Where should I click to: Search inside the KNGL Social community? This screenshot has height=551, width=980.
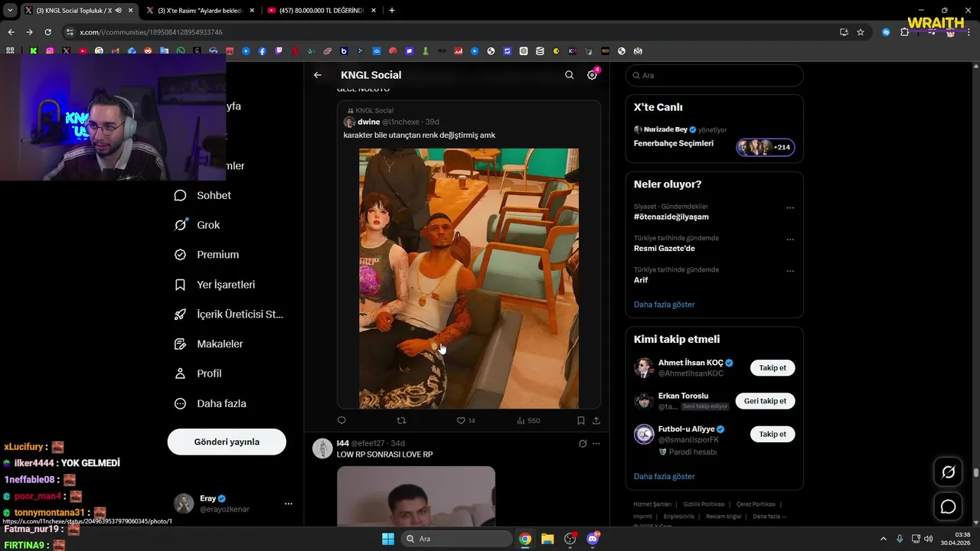click(569, 75)
